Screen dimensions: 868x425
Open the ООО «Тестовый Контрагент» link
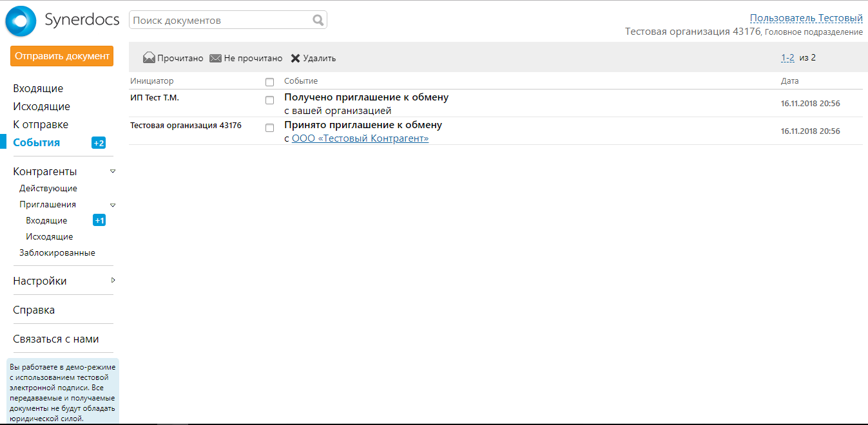[360, 138]
